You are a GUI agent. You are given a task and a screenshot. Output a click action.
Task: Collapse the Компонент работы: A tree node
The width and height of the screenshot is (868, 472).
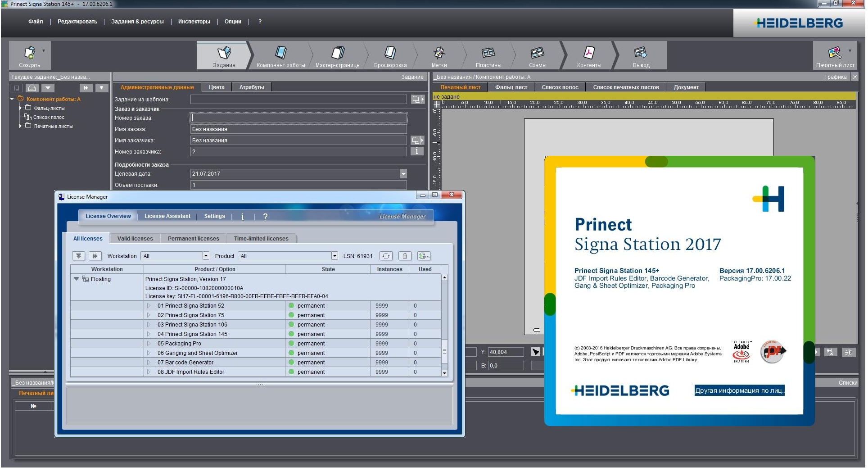[12, 99]
